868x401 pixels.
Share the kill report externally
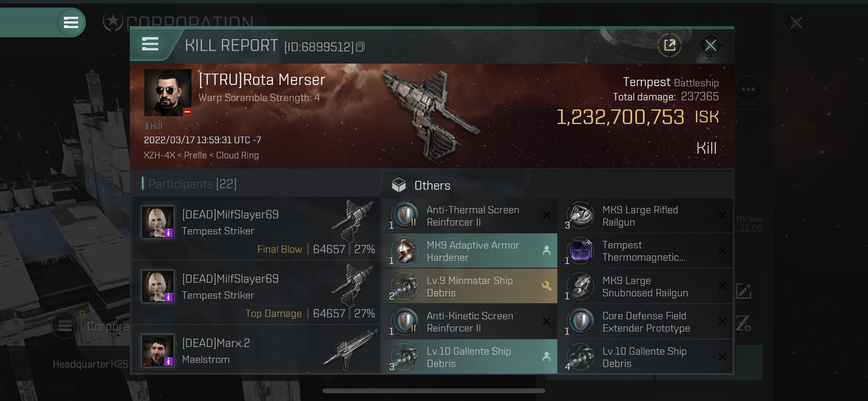pos(669,45)
